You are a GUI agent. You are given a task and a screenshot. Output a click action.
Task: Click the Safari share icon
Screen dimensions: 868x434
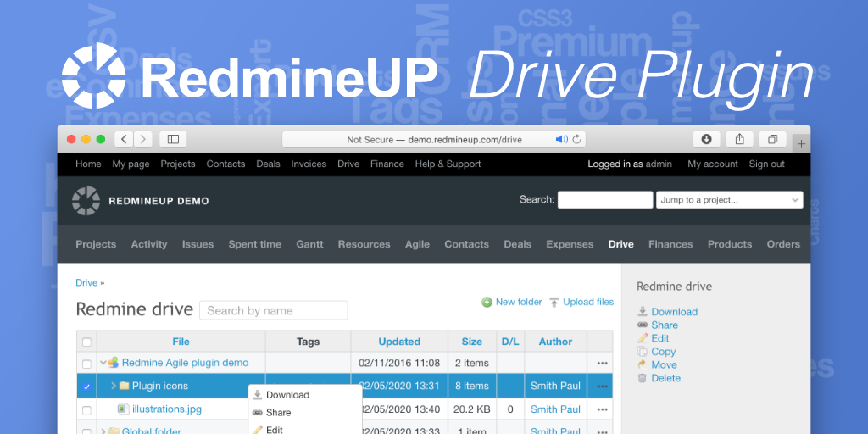click(739, 139)
